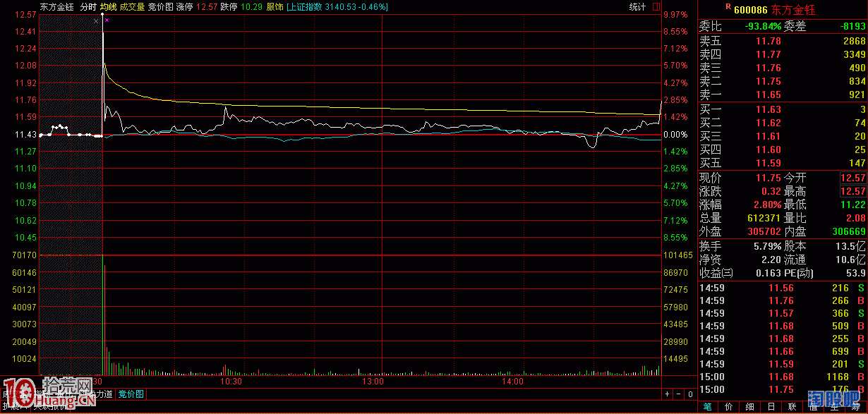Click the 10:30 time axis label
The image size is (868, 414).
[x=231, y=382]
